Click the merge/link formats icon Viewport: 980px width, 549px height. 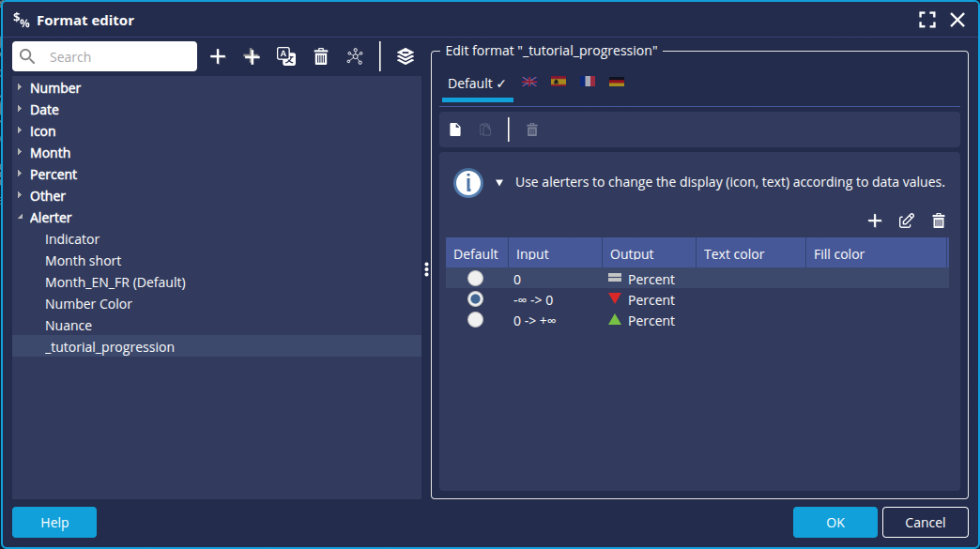click(355, 56)
